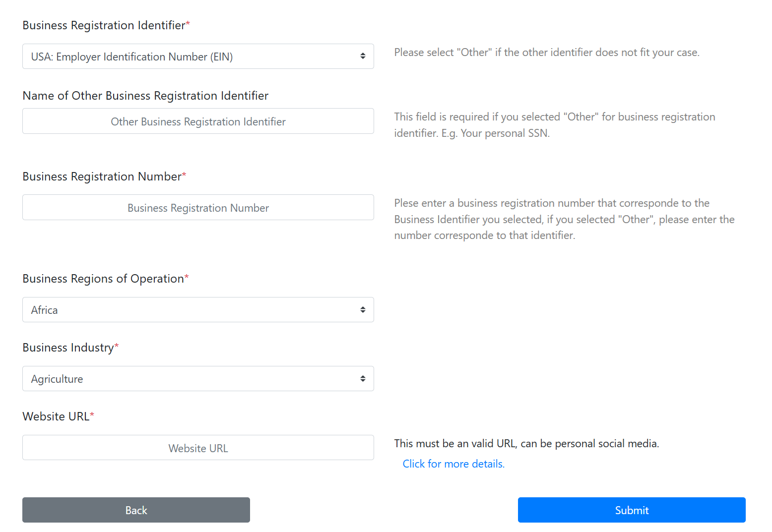Click the Back button
The width and height of the screenshot is (772, 532).
pos(136,510)
